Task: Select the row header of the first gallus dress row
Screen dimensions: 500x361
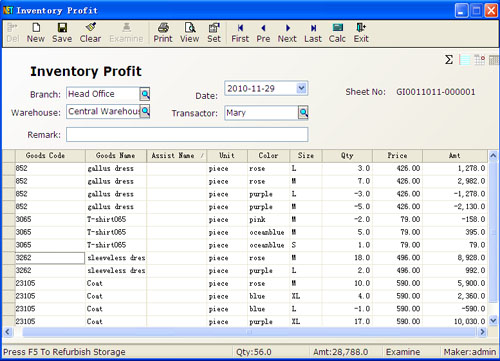Action: click(x=9, y=168)
